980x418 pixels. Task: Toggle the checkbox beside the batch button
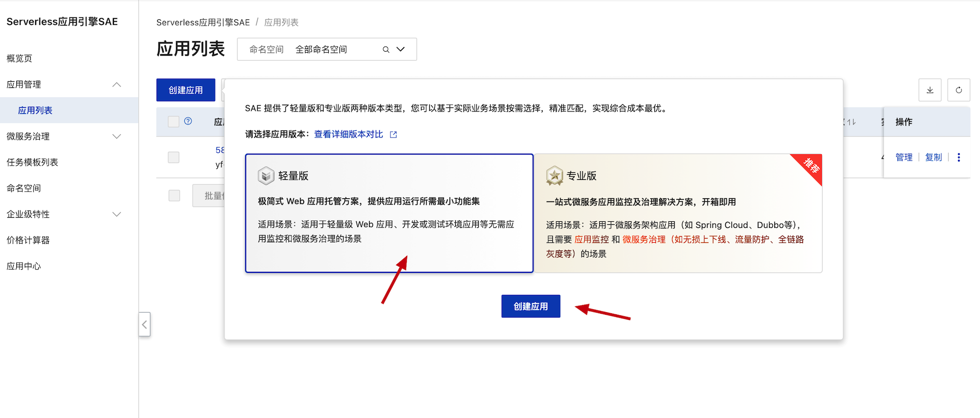point(174,196)
